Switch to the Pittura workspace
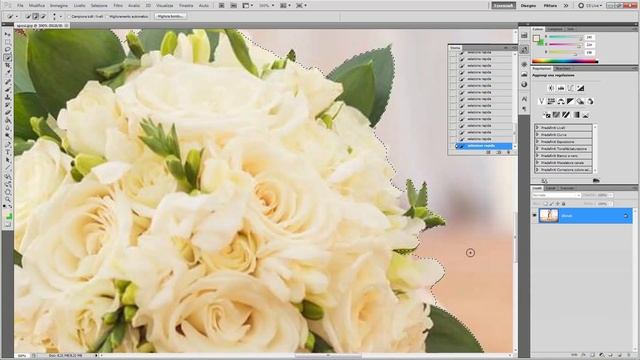 (x=550, y=6)
